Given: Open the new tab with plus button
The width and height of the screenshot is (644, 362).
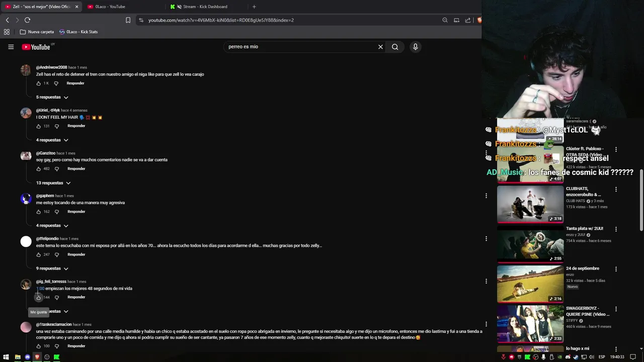Looking at the screenshot, I should pos(254,7).
